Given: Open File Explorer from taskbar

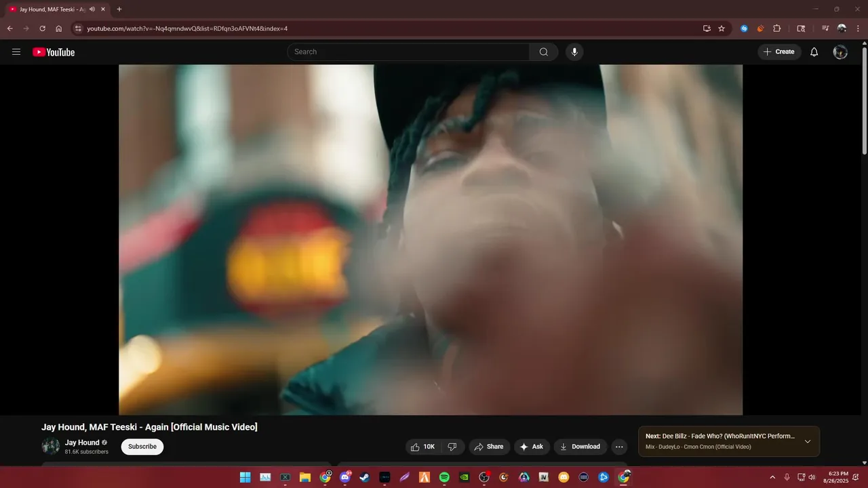Looking at the screenshot, I should (x=305, y=477).
